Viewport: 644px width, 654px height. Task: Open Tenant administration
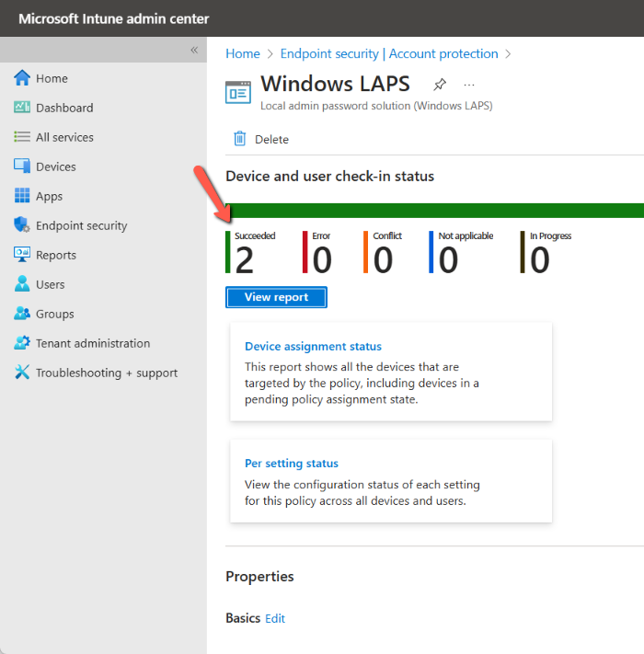[x=93, y=343]
